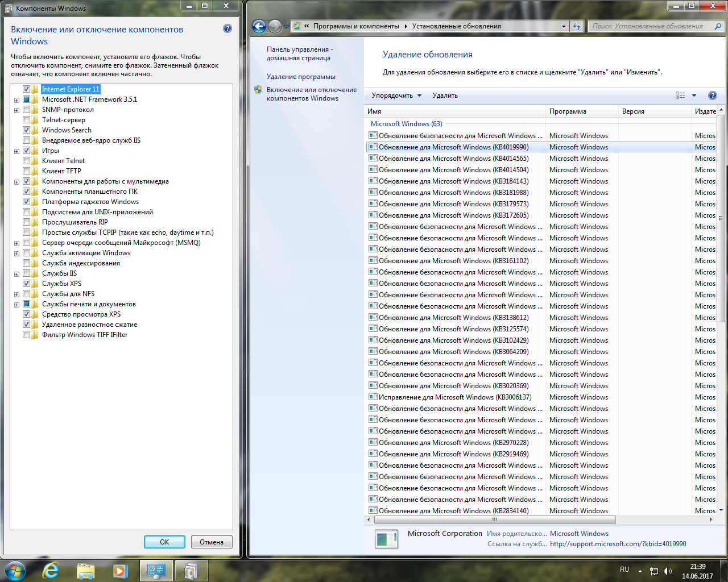Click the shield icon beside Windows components link
Image resolution: width=728 pixels, height=582 pixels.
coord(258,90)
